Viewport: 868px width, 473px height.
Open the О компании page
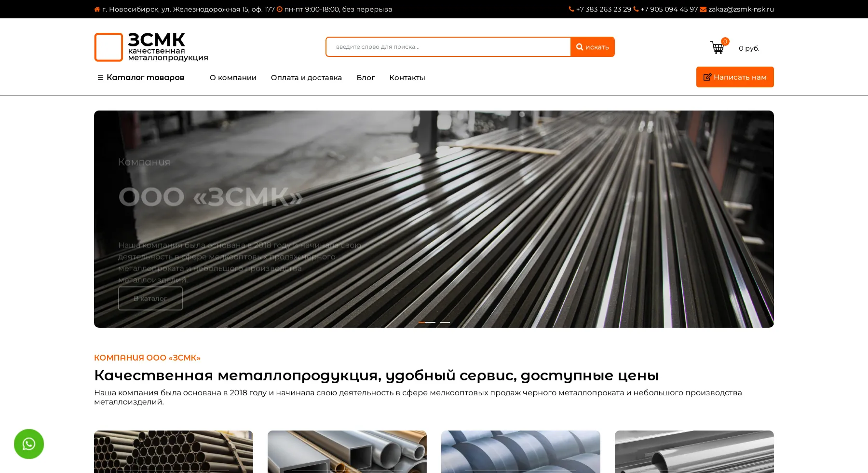233,78
